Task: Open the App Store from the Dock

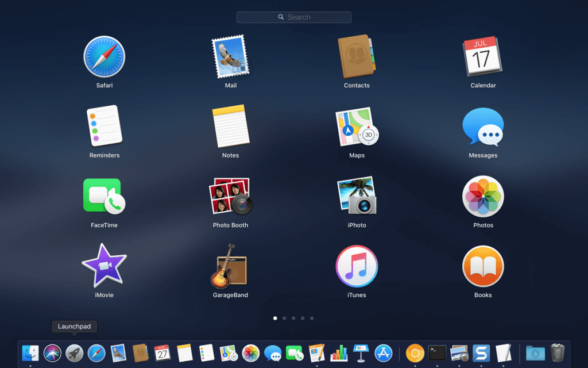Action: click(x=384, y=354)
